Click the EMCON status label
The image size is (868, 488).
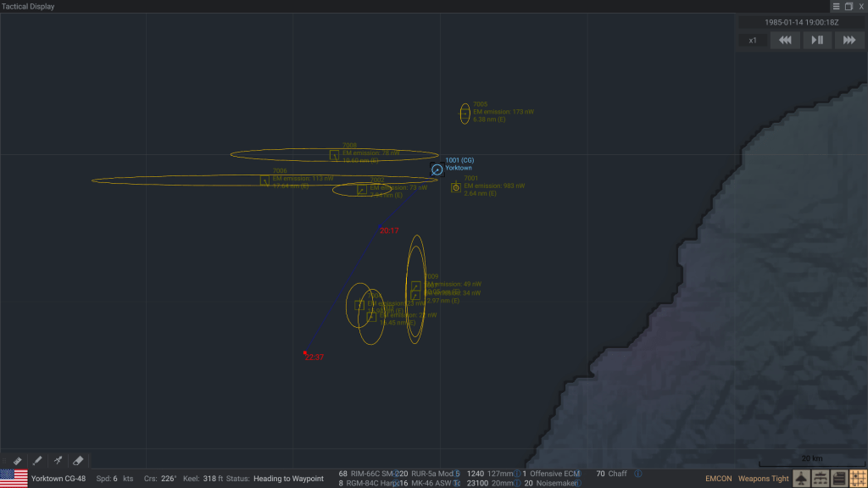[718, 479]
